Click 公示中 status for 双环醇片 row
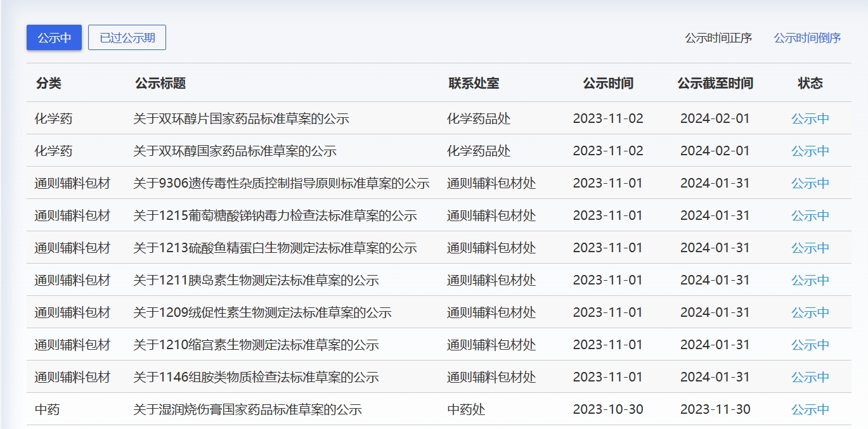This screenshot has width=868, height=429. (810, 118)
